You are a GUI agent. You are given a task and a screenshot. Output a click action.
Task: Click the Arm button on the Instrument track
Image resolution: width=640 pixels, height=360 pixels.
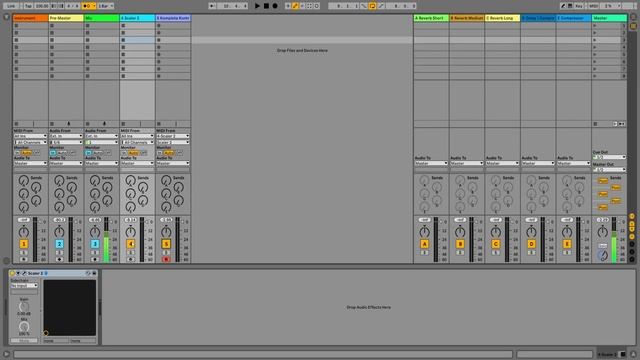(24, 259)
